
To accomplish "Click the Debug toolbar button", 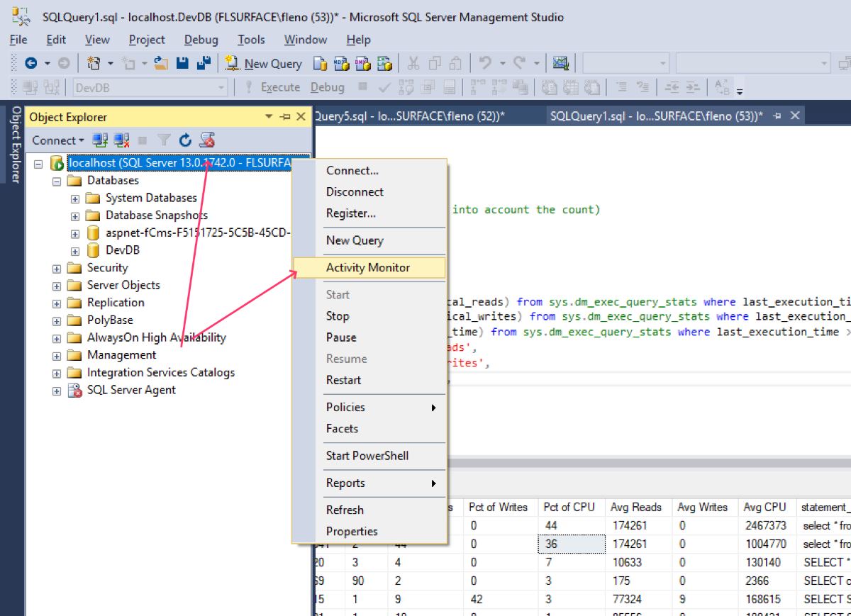I will (327, 87).
